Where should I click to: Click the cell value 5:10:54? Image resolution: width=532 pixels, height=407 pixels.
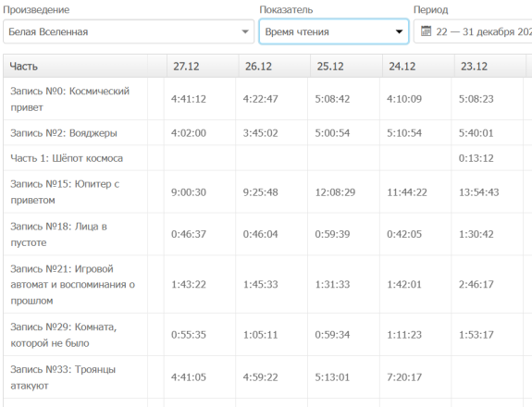pyautogui.click(x=404, y=133)
